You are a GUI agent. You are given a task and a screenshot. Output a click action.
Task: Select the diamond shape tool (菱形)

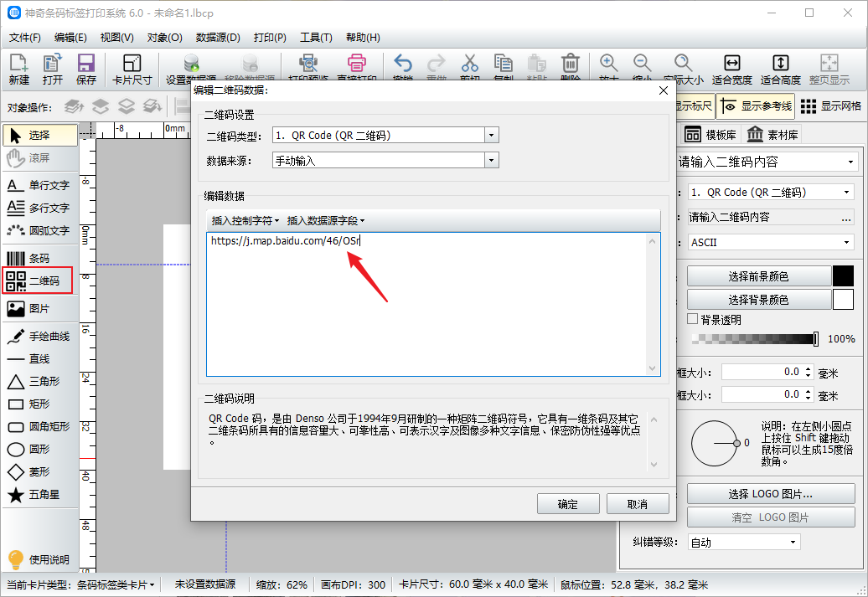point(40,472)
